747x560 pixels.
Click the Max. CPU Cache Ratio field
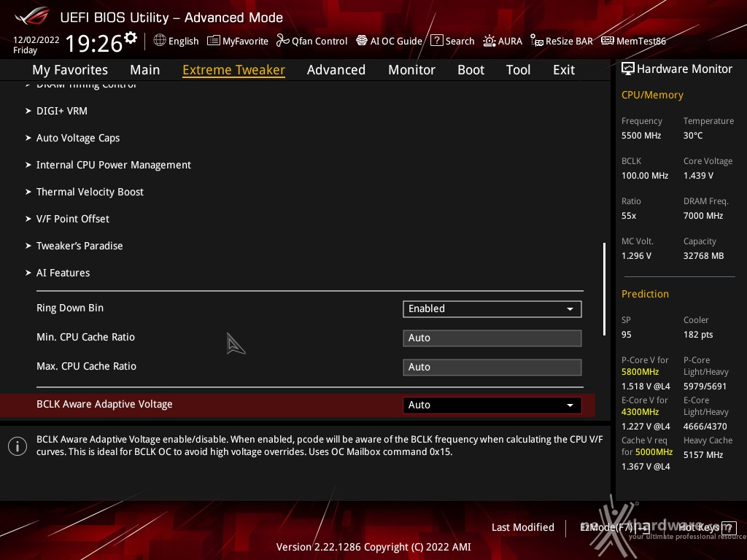pos(492,367)
